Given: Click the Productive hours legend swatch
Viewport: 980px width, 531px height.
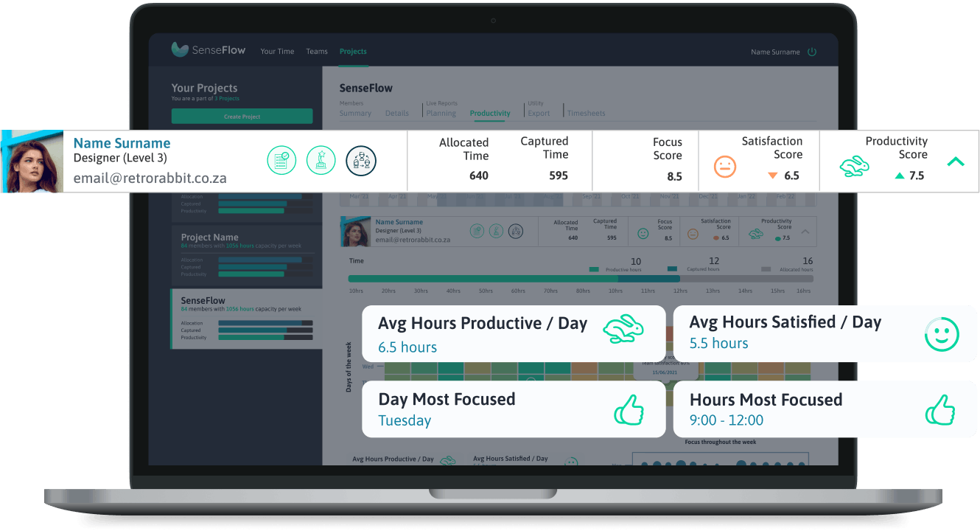Looking at the screenshot, I should [594, 270].
